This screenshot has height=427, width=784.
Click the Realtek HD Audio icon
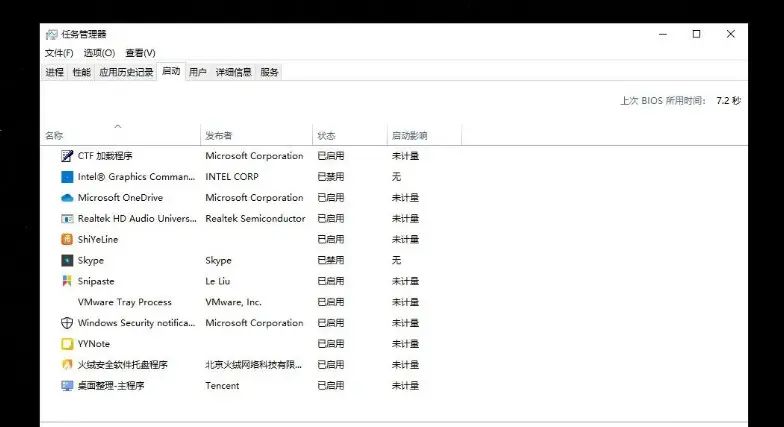[x=66, y=219]
